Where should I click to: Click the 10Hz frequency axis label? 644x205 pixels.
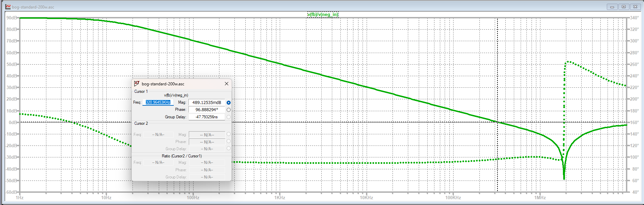106,198
